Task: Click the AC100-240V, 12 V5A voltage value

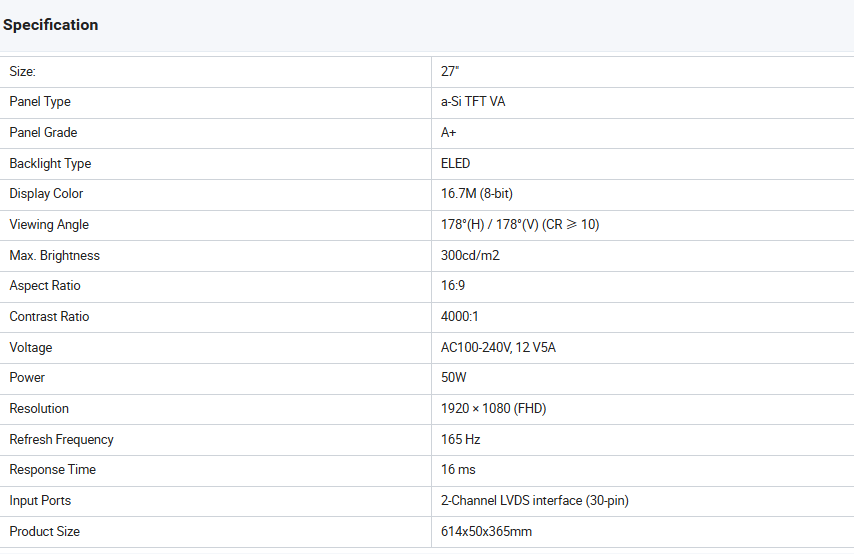Action: (x=499, y=348)
